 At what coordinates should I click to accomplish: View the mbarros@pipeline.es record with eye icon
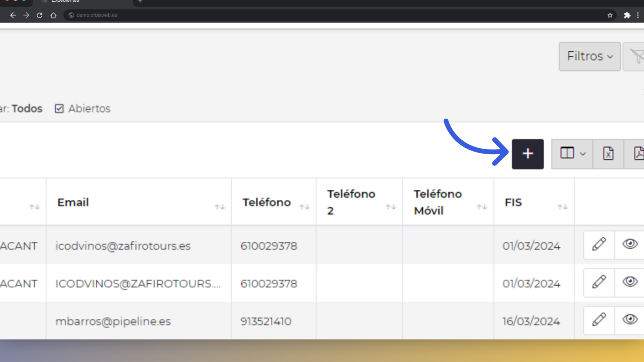point(630,320)
